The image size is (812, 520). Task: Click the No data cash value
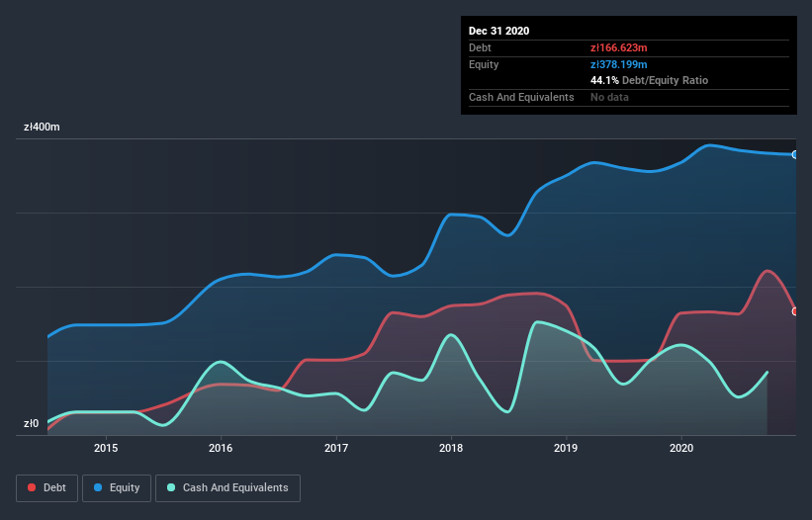pyautogui.click(x=609, y=97)
